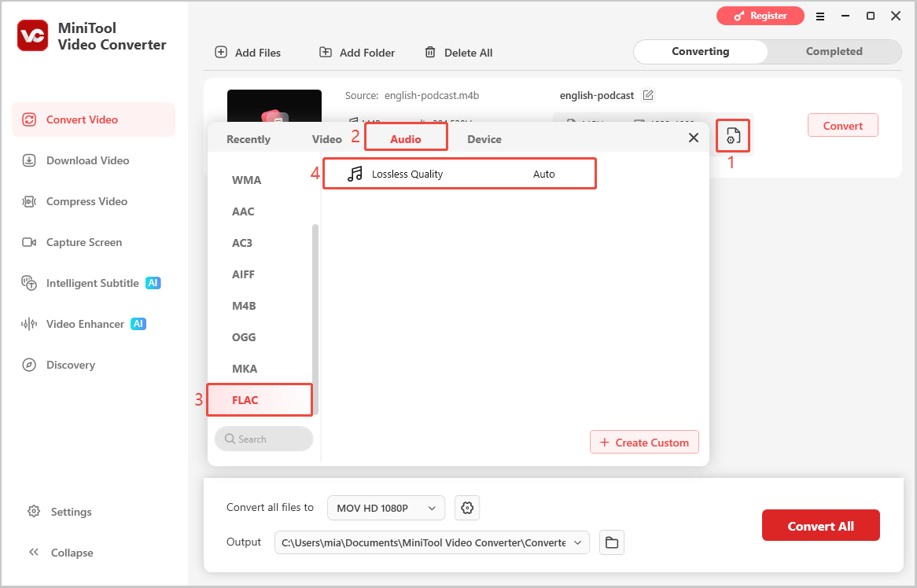Open the MOV HD 1080P format dropdown

[386, 508]
